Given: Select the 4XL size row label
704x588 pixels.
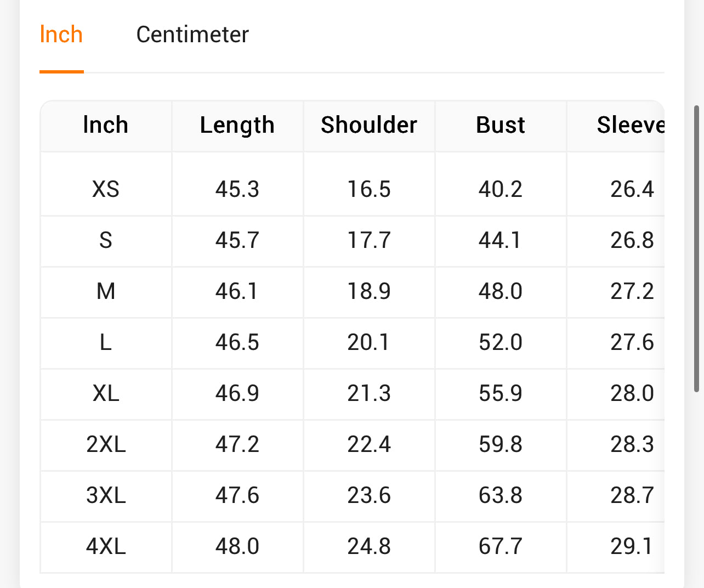Looking at the screenshot, I should point(106,546).
